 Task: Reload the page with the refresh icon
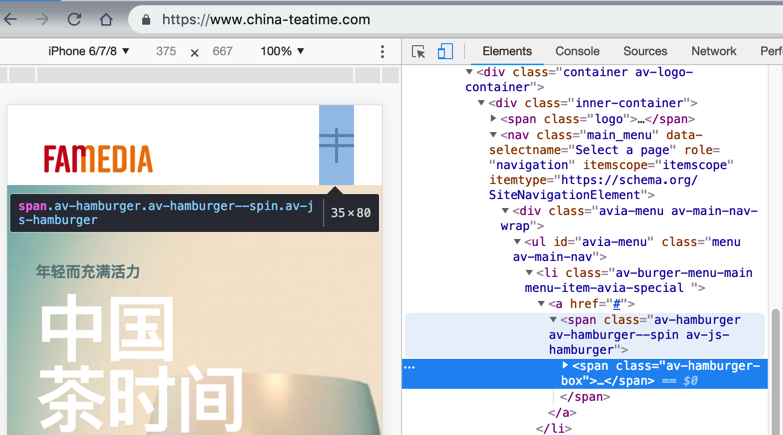[x=74, y=19]
